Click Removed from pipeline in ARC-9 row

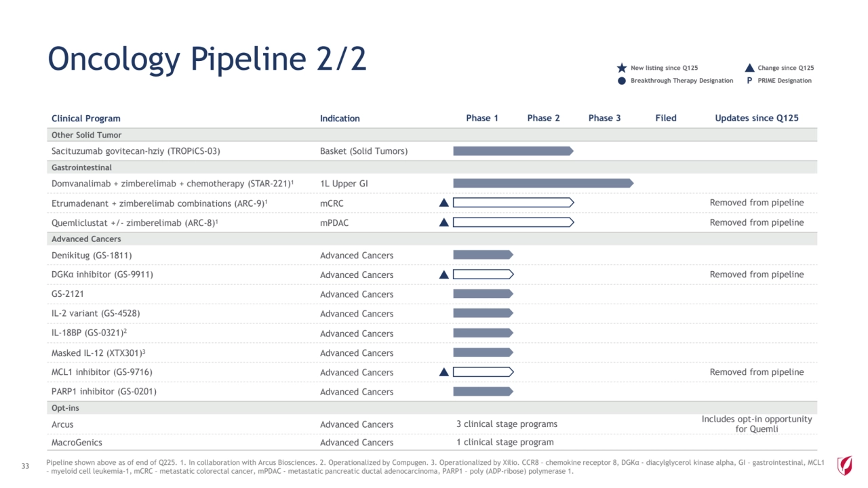point(757,203)
